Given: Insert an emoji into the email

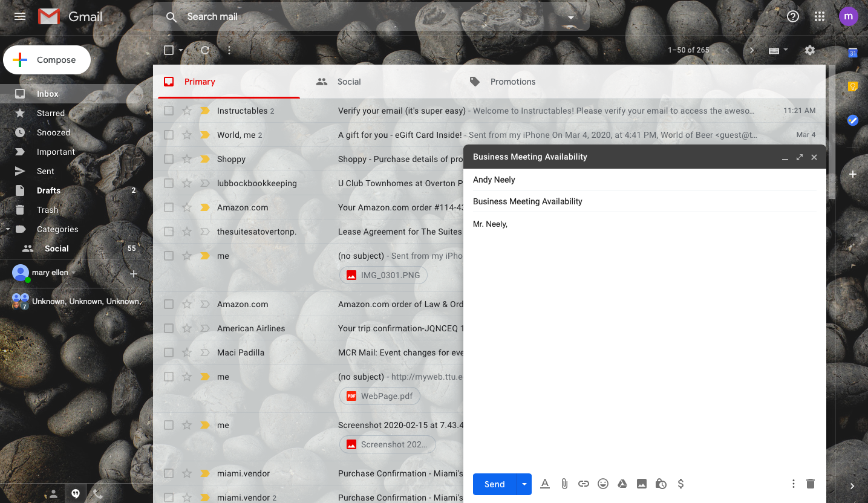Looking at the screenshot, I should click(603, 484).
